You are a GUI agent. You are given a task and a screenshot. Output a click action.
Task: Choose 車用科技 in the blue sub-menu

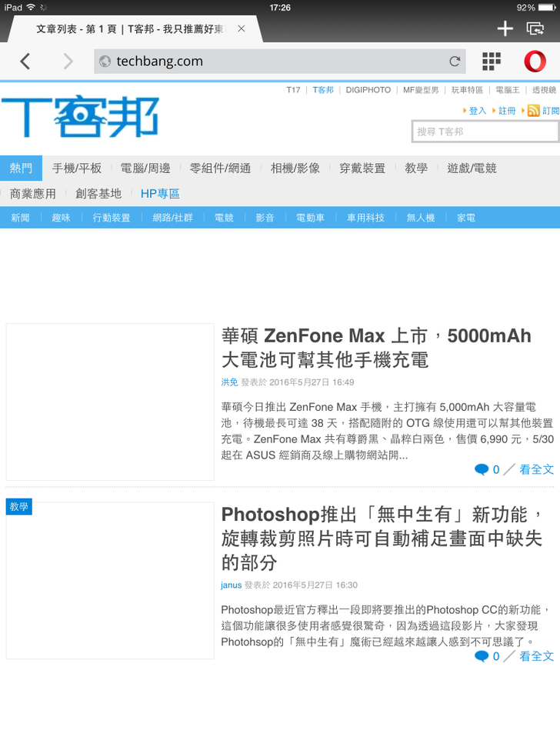(x=365, y=218)
